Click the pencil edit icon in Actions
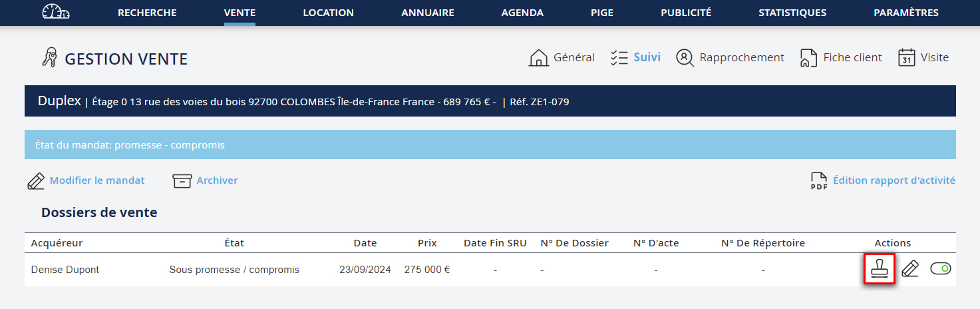 tap(909, 269)
